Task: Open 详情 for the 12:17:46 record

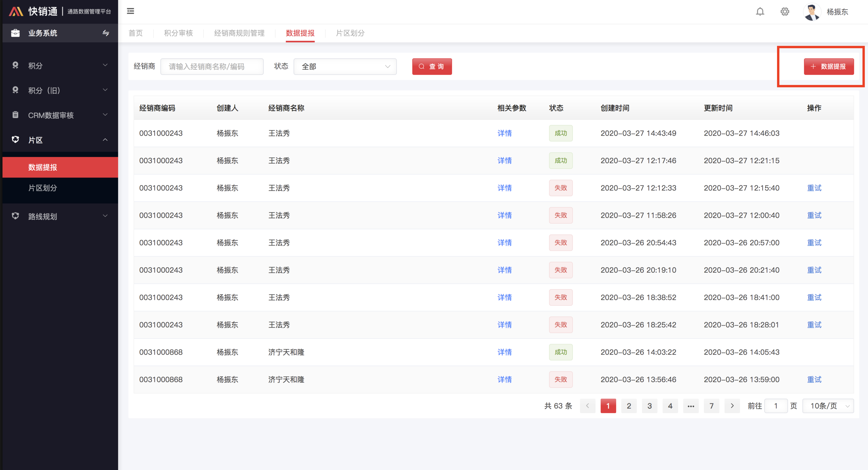Action: point(504,161)
